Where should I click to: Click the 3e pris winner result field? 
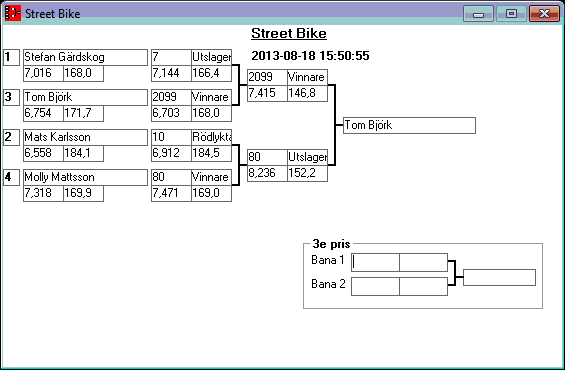[499, 277]
